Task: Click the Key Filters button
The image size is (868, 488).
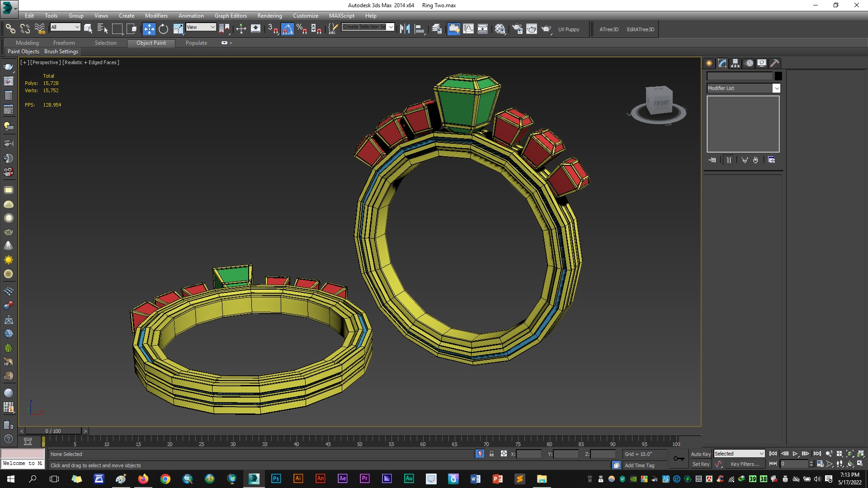Action: coord(744,464)
